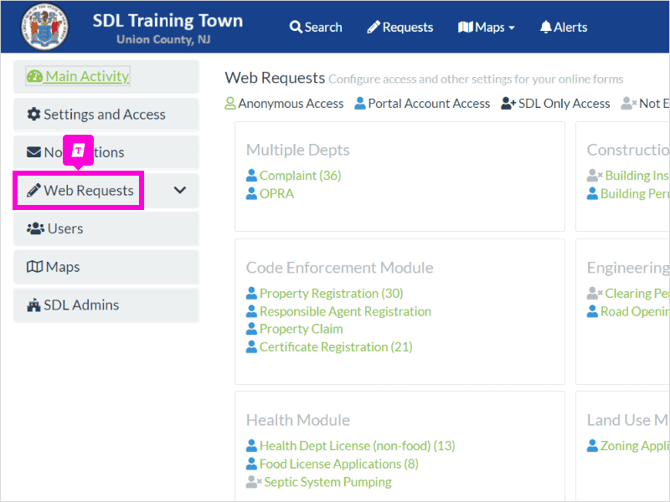The image size is (670, 502).
Task: Click the bell icon for Alerts
Action: 546,27
